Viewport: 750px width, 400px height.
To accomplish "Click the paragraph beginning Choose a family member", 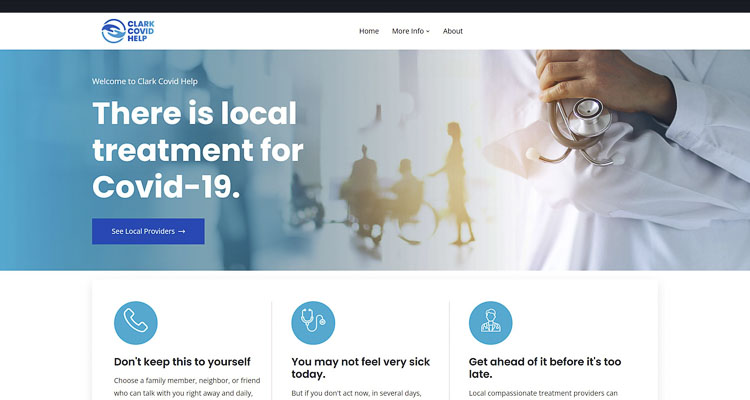I will pyautogui.click(x=187, y=387).
